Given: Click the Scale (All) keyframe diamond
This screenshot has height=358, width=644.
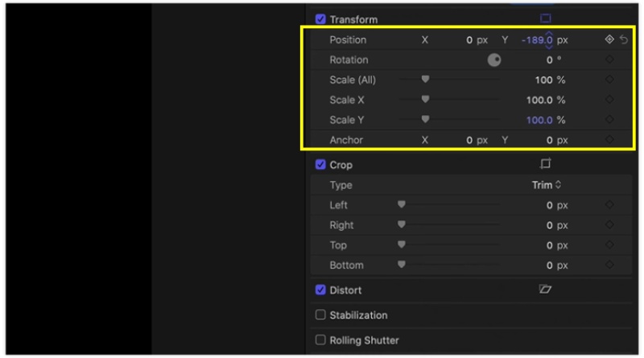Looking at the screenshot, I should pyautogui.click(x=609, y=80).
